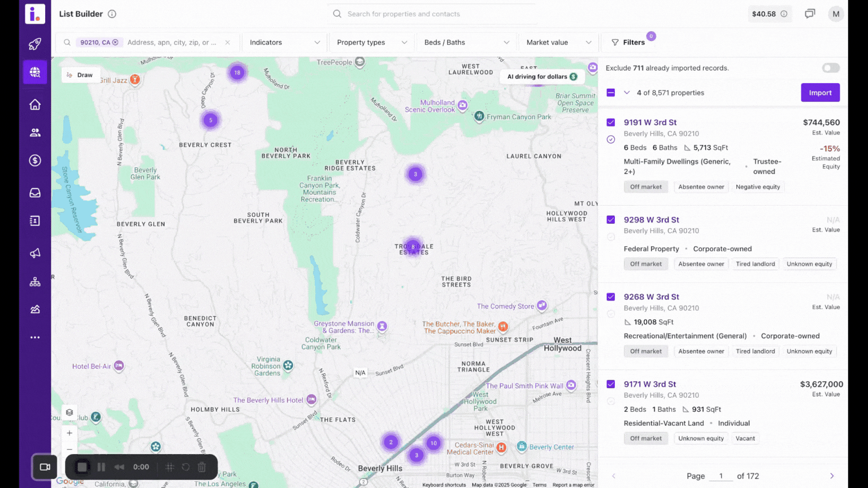Screen dimensions: 868x488
Task: Click the Import button
Action: coord(820,93)
